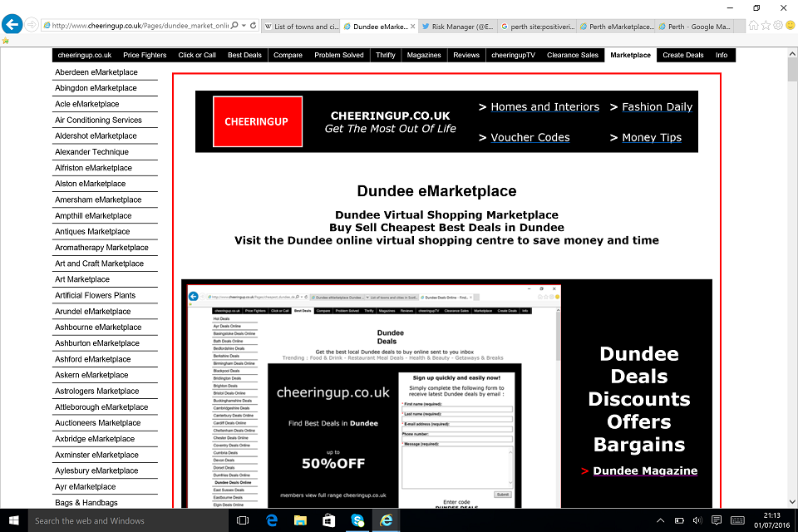This screenshot has height=532, width=798.
Task: Click the taskbar volume icon
Action: point(697,520)
